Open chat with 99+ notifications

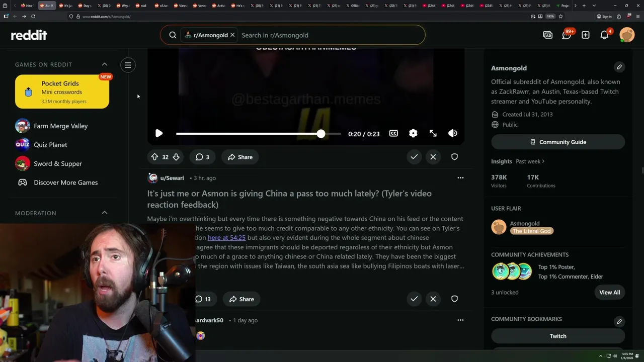(567, 35)
